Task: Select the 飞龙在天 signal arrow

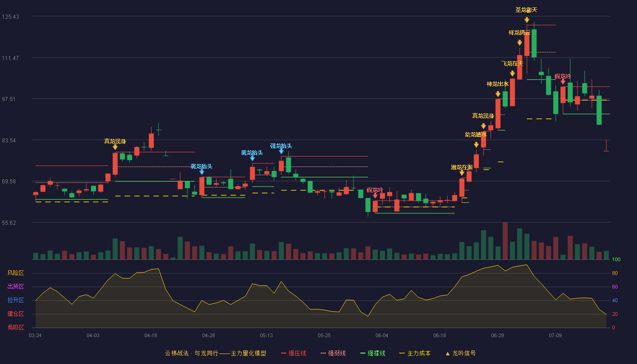Action: pos(512,74)
